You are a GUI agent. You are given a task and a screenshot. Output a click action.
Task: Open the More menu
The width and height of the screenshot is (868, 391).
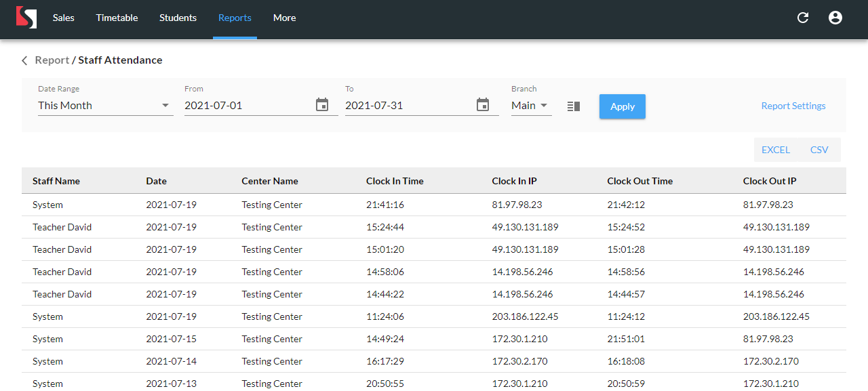point(284,18)
